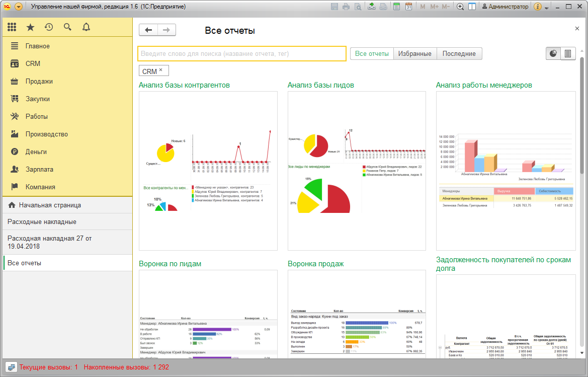Open print preview icon in title bar
The width and height of the screenshot is (588, 377).
point(358,7)
